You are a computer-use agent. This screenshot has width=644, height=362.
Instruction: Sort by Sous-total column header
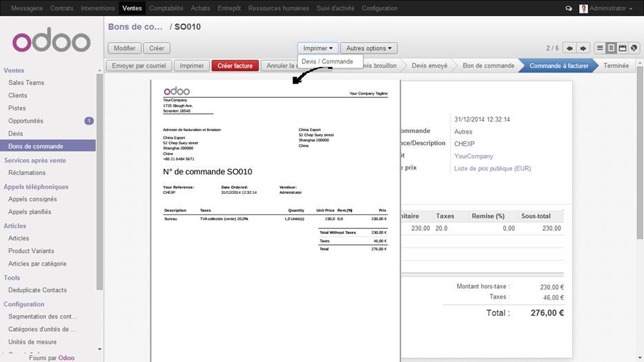pos(536,216)
